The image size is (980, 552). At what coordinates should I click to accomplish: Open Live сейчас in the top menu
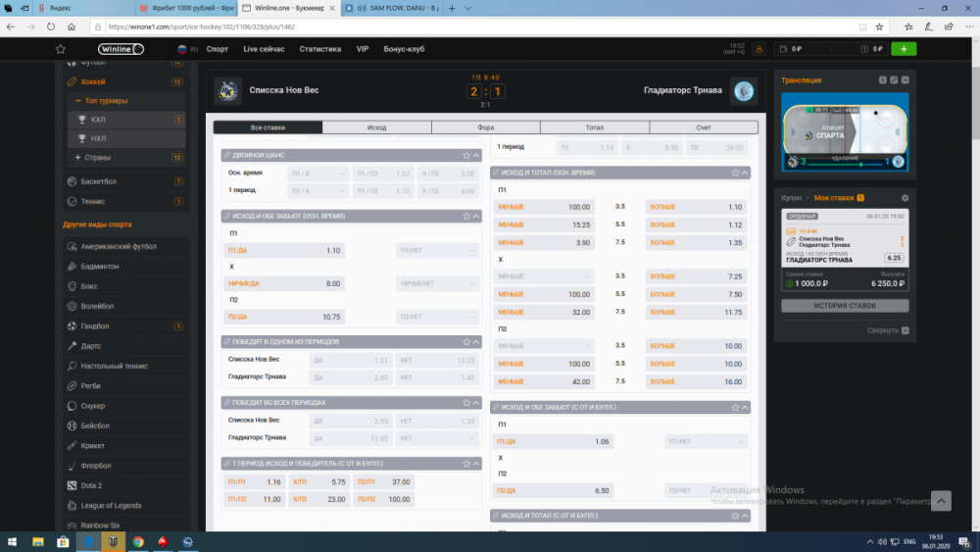click(264, 48)
